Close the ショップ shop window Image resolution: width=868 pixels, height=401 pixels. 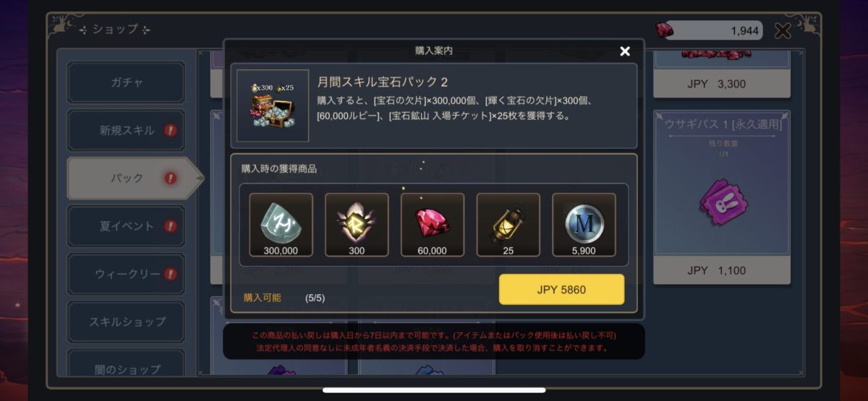(783, 30)
